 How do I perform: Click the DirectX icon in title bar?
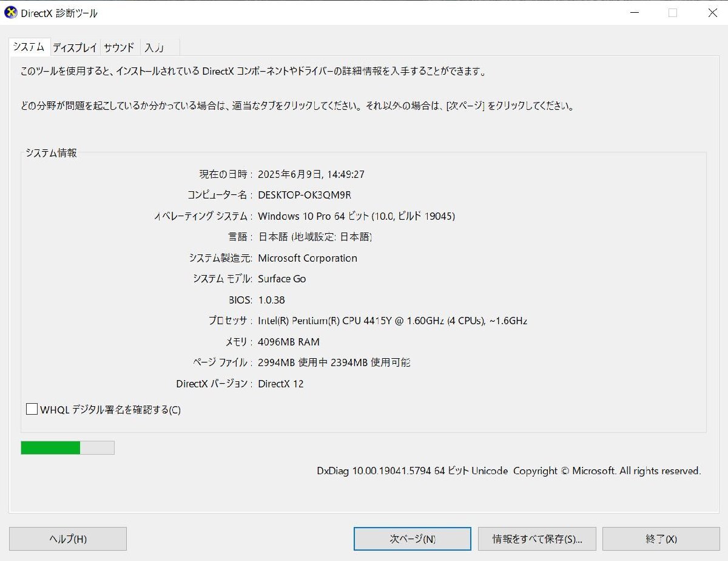pos(10,13)
